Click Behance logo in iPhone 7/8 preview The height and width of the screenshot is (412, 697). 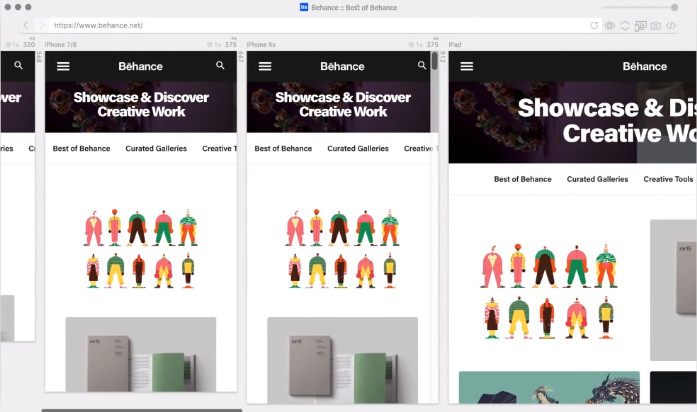[x=140, y=66]
